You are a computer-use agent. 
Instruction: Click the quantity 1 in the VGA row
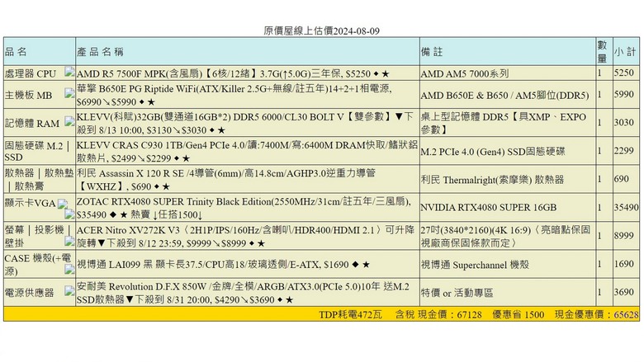tap(599, 208)
